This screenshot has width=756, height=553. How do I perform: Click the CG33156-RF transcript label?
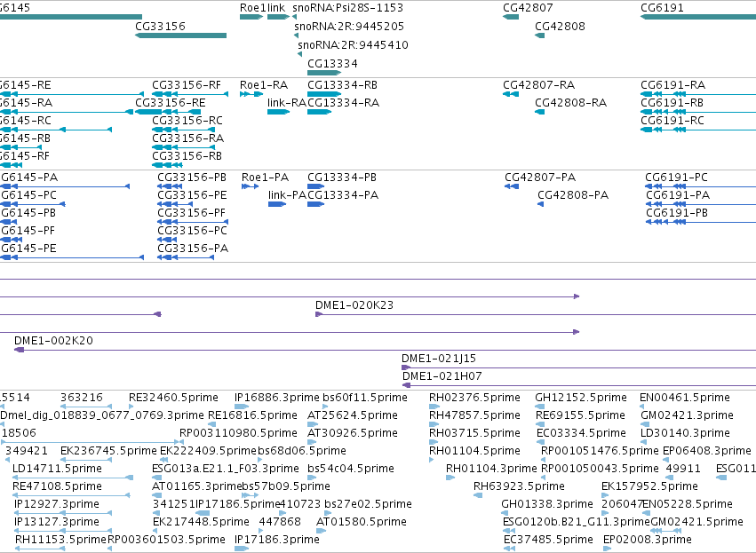coord(187,85)
